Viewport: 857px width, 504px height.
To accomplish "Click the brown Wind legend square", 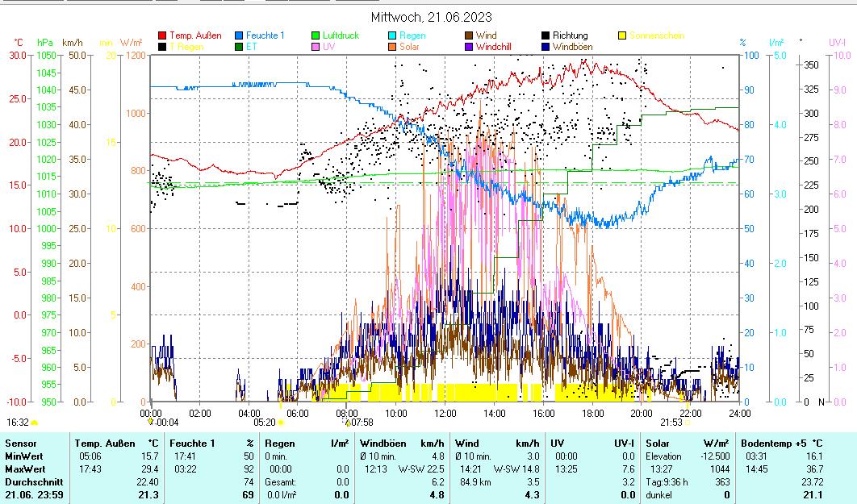I will [470, 35].
